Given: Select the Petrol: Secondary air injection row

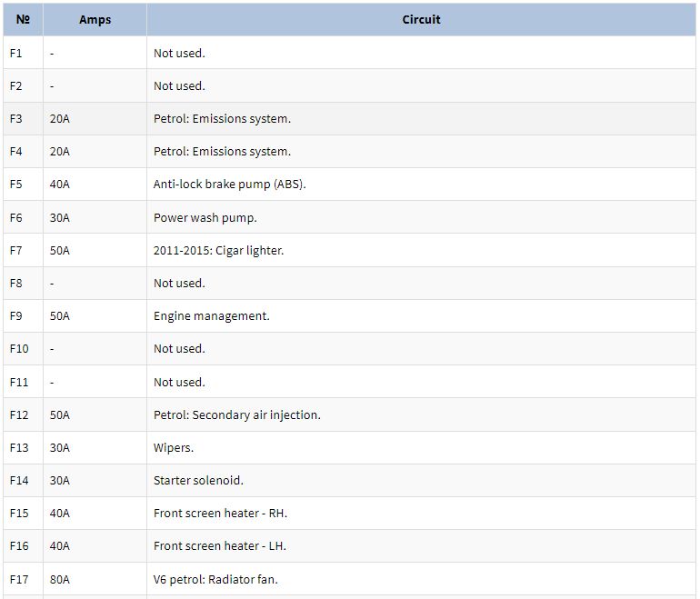Looking at the screenshot, I should coord(350,415).
